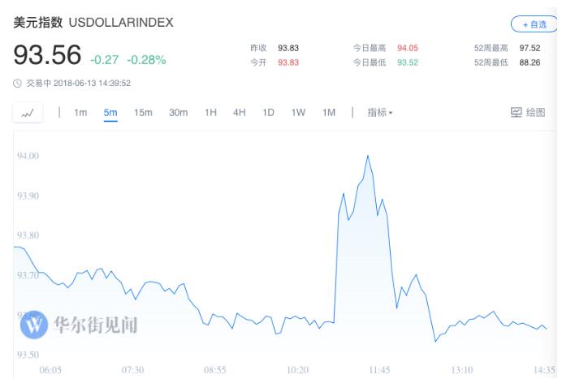Click the current price 93.56
Screen dimensions: 562x392
coord(47,55)
